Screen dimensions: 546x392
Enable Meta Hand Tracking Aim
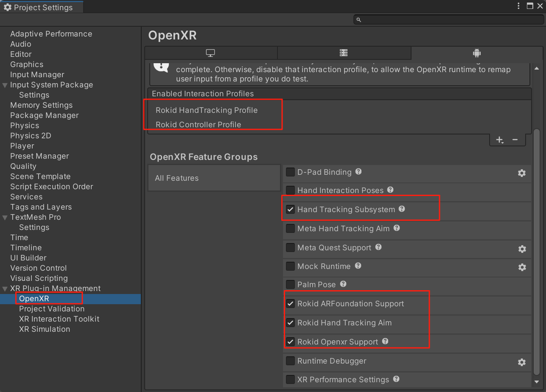(291, 229)
